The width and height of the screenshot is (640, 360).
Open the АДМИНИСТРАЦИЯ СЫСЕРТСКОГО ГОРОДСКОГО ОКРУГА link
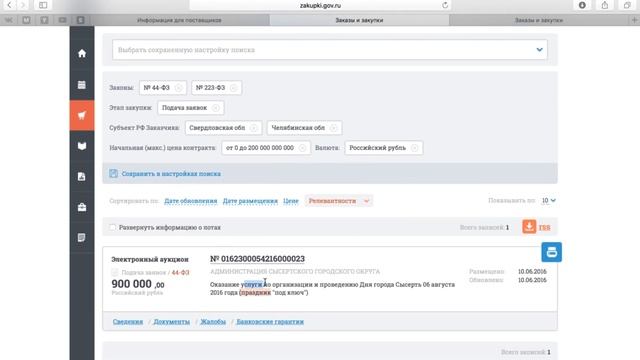tap(295, 271)
